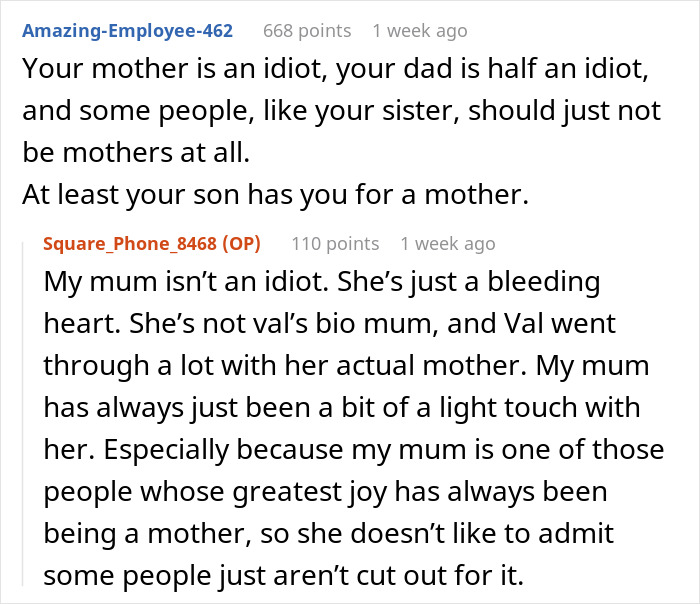Screen dimensions: 700x604
Task: Click the timestamp next to 110 points
Action: tap(447, 243)
